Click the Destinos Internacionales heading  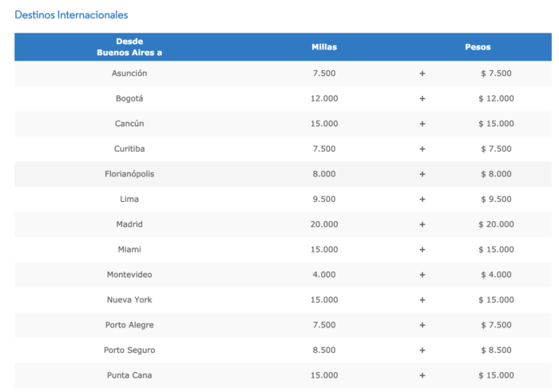[x=71, y=15]
